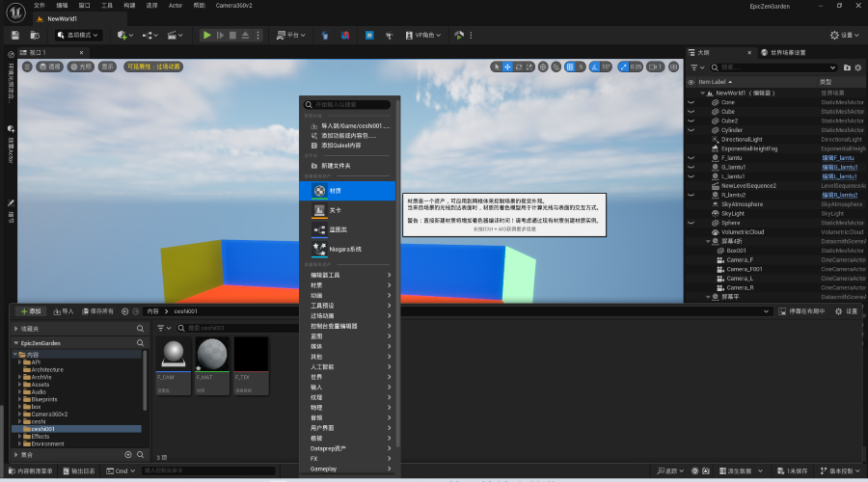Click viewport layout maximize icon

[674, 67]
